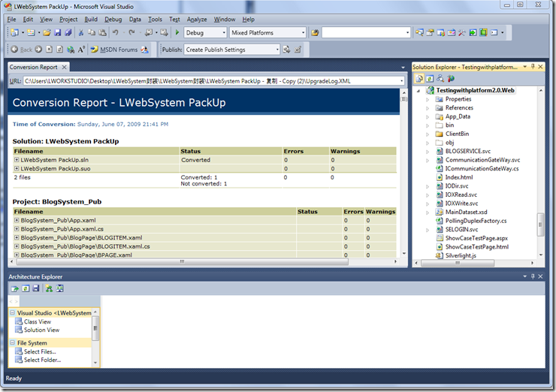Collapse the File System group
This screenshot has height=392, width=556.
[x=13, y=342]
